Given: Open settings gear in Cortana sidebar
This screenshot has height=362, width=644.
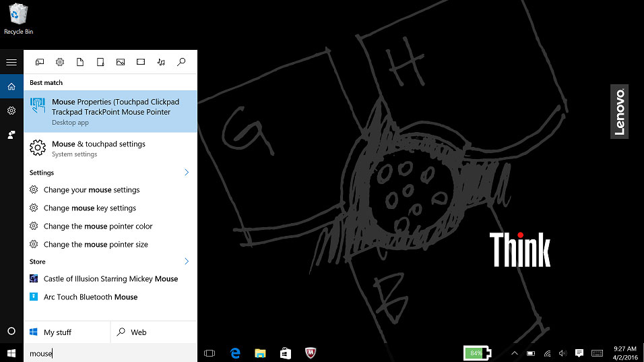Looking at the screenshot, I should click(11, 111).
